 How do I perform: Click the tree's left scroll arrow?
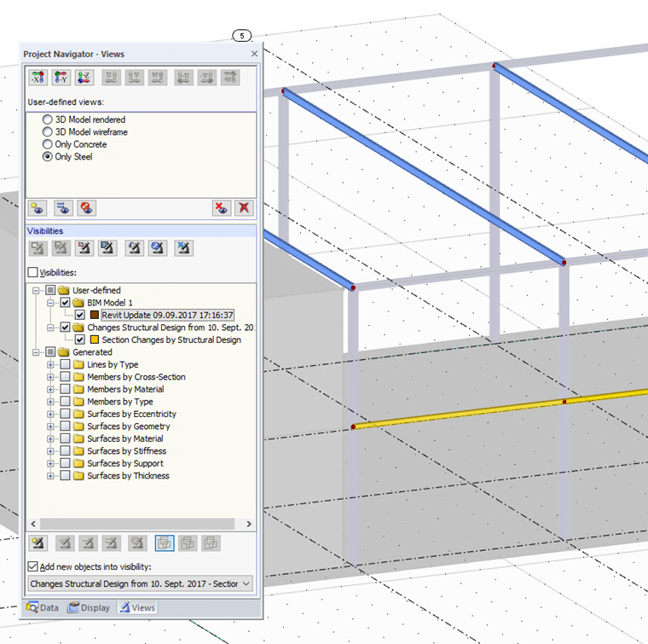33,524
